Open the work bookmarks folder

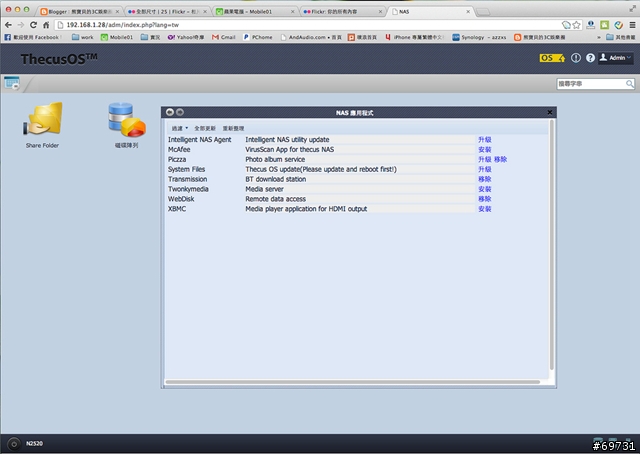click(x=82, y=37)
